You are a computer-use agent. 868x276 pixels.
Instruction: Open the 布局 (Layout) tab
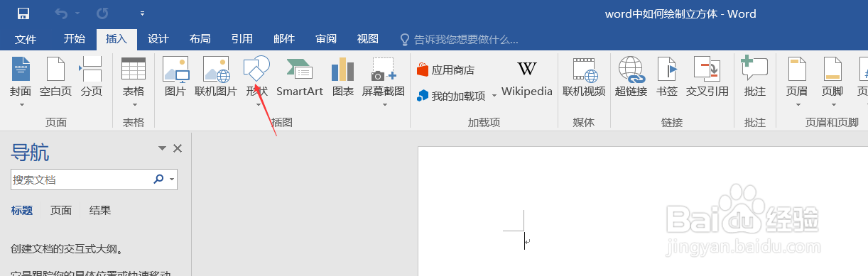(200, 38)
